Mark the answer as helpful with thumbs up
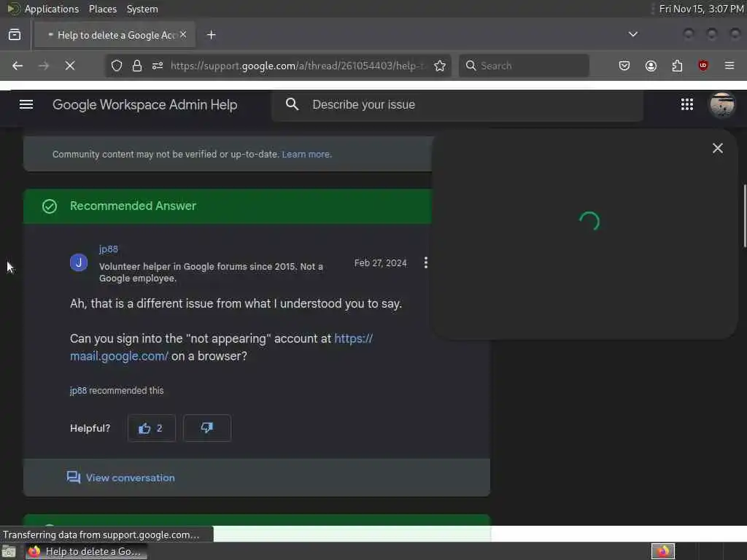Image resolution: width=747 pixels, height=560 pixels. 152,428
